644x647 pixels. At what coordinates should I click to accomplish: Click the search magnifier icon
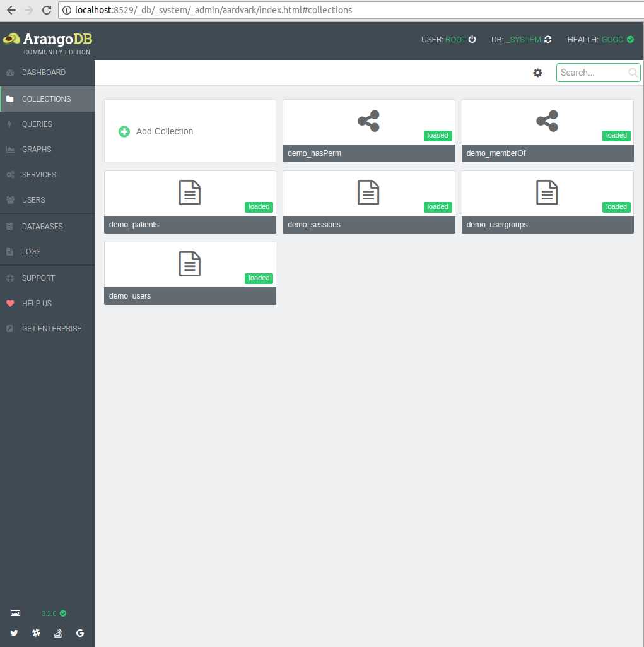pyautogui.click(x=633, y=73)
